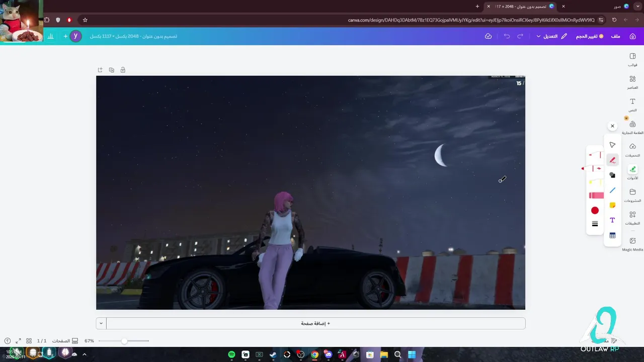Undo the last action
644x362 pixels.
[x=507, y=36]
